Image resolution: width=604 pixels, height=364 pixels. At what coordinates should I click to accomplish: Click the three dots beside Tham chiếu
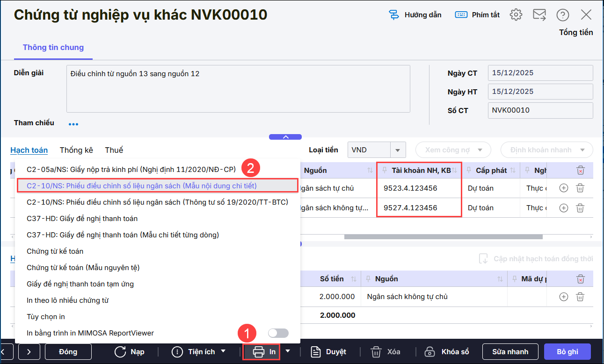click(x=73, y=124)
